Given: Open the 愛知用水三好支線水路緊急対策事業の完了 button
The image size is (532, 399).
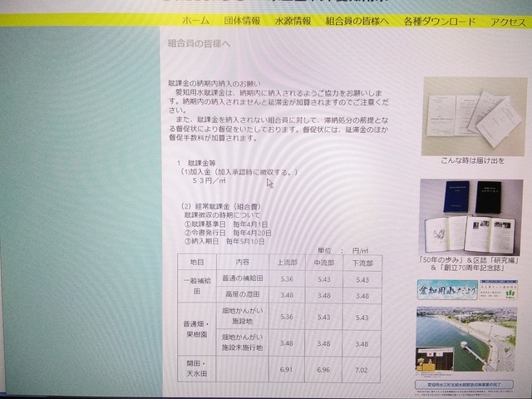Looking at the screenshot, I should coord(464,385).
